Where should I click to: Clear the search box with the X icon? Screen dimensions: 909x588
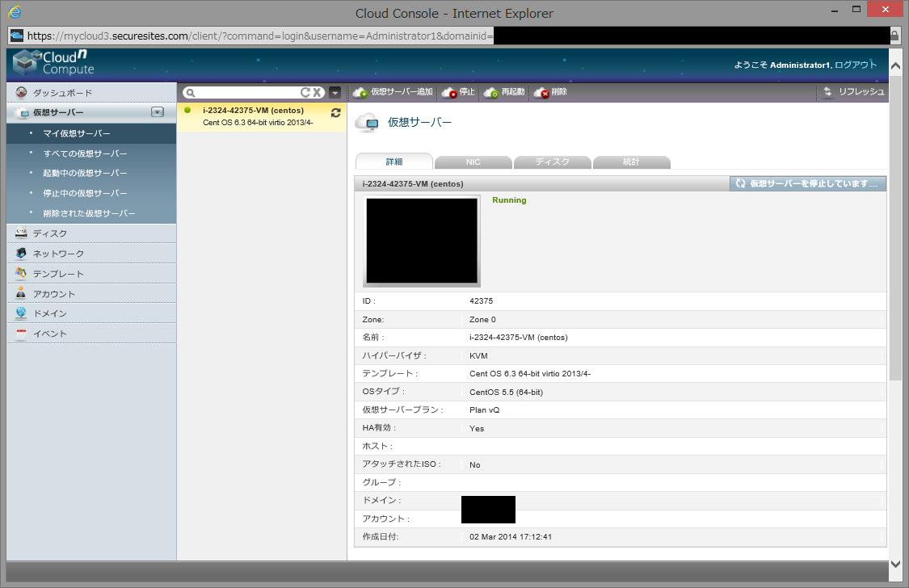318,93
